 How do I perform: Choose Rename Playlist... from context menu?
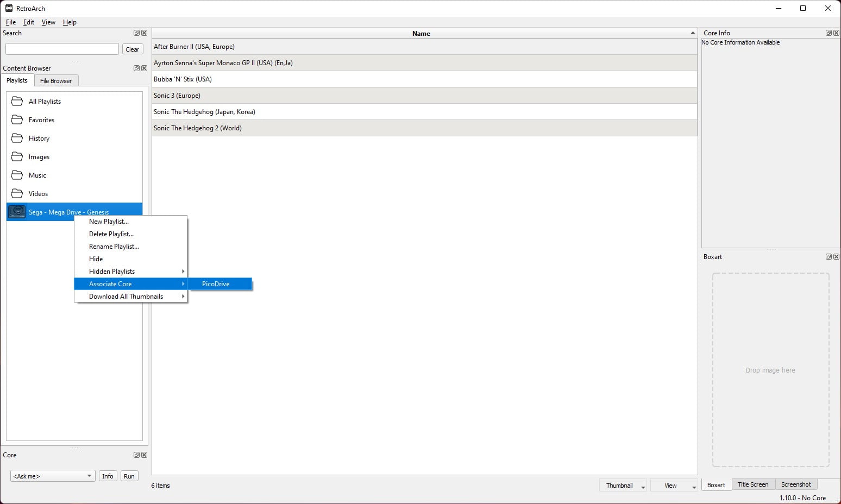tap(131, 247)
